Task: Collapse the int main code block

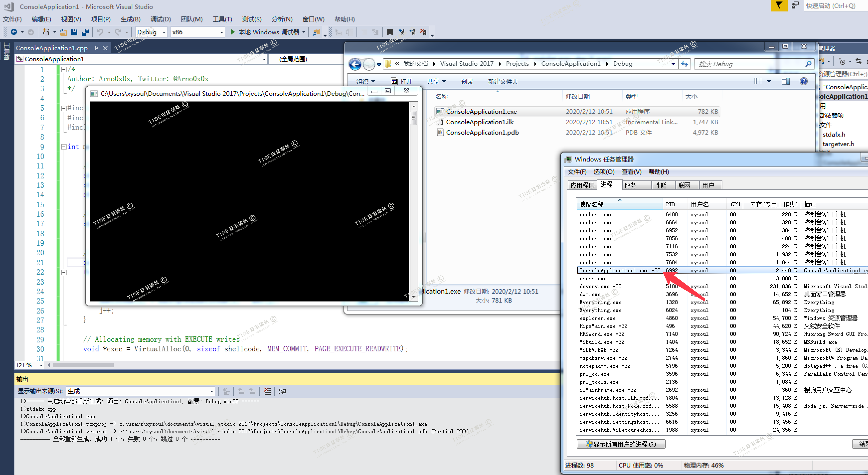Action: (x=64, y=147)
